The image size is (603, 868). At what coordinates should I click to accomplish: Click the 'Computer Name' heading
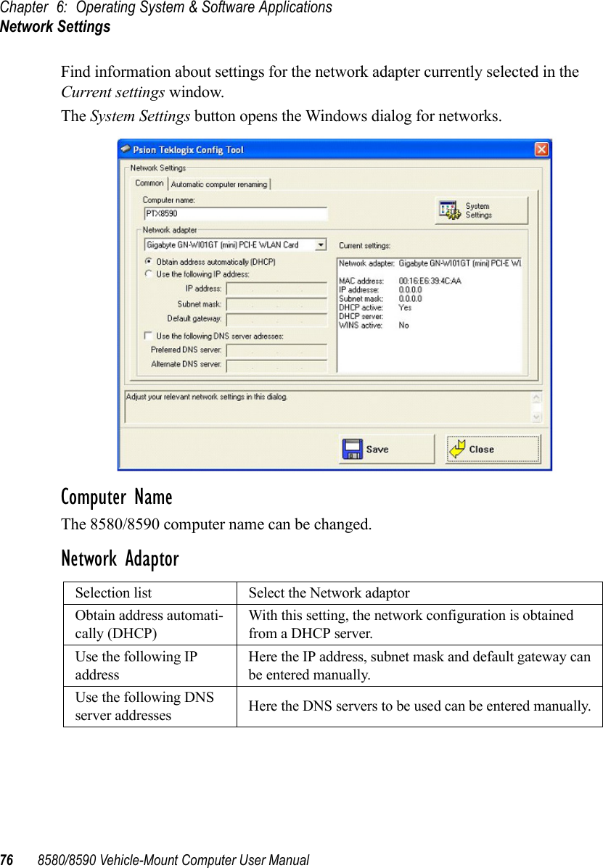point(117,497)
